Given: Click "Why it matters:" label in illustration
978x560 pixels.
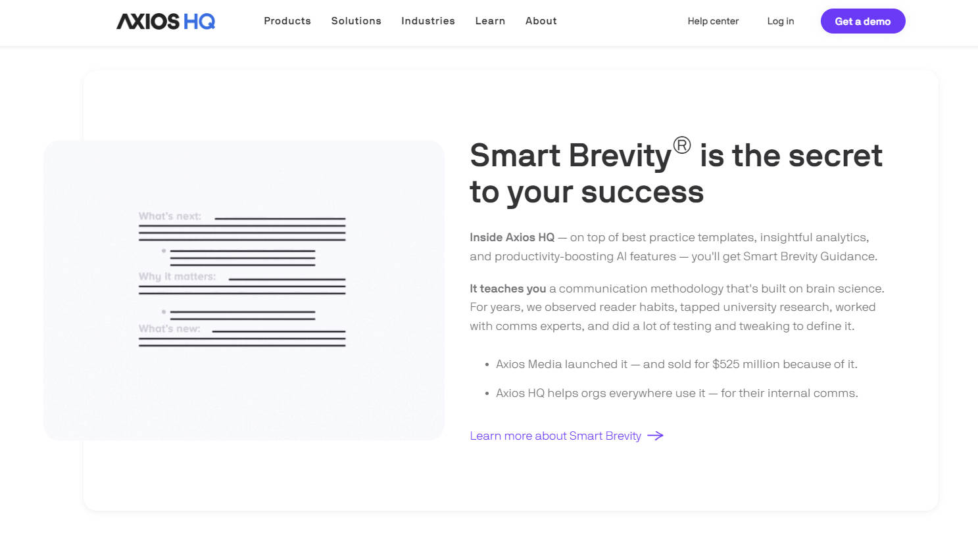Looking at the screenshot, I should (x=177, y=277).
